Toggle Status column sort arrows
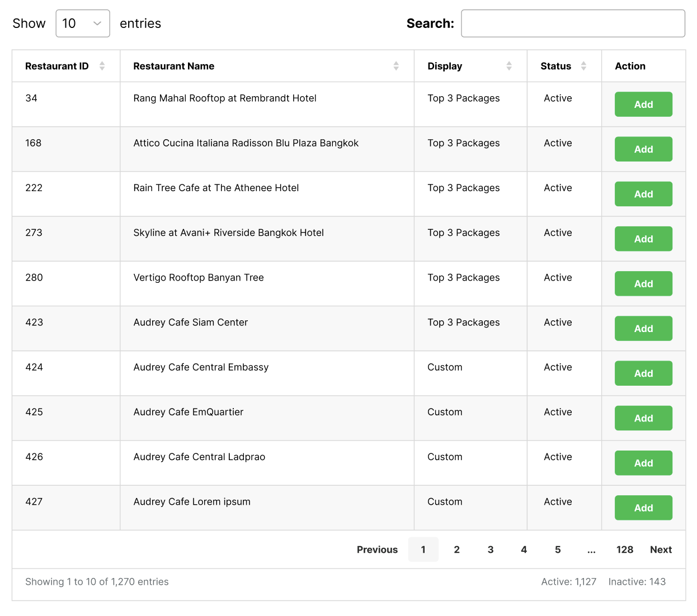 click(x=583, y=66)
